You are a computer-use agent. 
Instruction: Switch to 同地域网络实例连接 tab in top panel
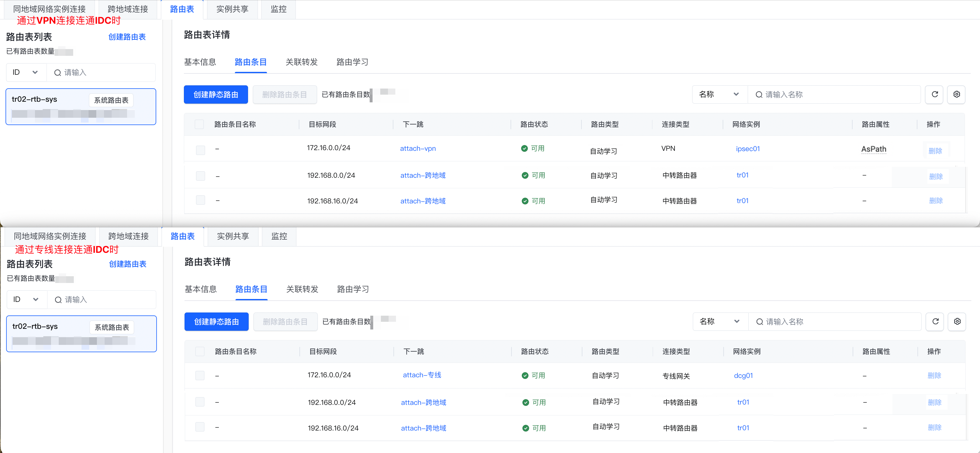coord(49,9)
